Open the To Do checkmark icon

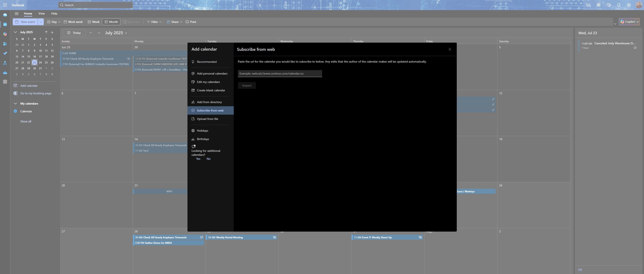5,53
